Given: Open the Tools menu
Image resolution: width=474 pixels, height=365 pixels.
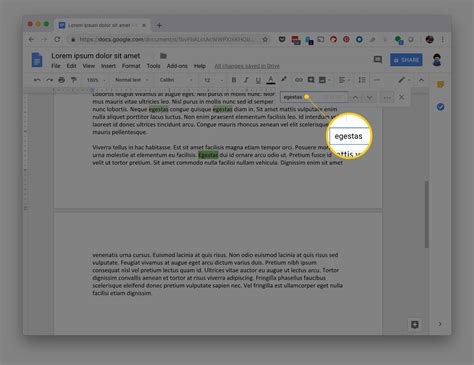Looking at the screenshot, I should tap(153, 66).
